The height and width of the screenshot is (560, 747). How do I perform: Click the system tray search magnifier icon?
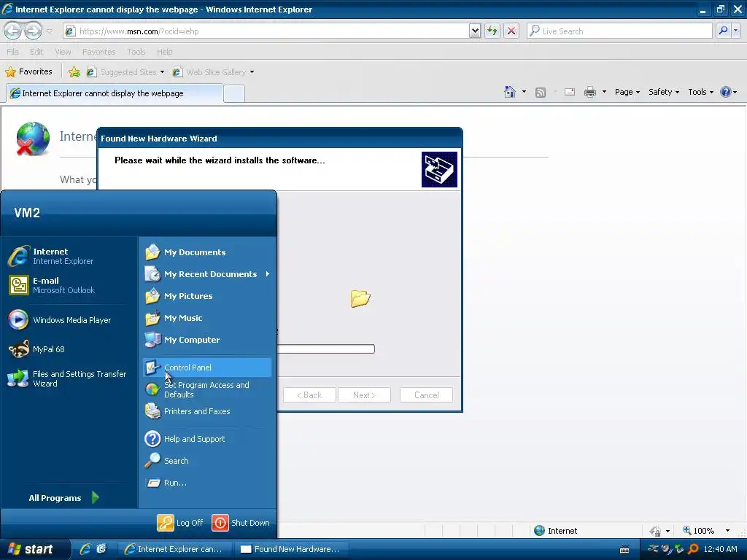693,549
